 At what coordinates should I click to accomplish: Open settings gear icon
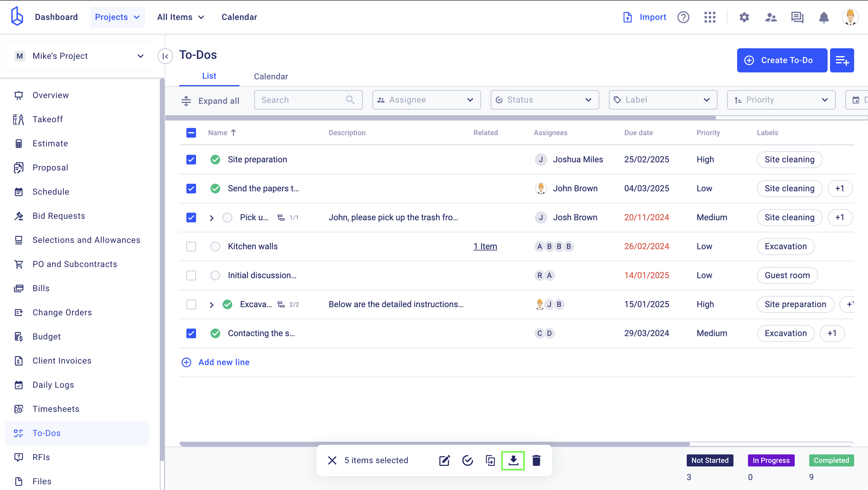click(x=744, y=17)
